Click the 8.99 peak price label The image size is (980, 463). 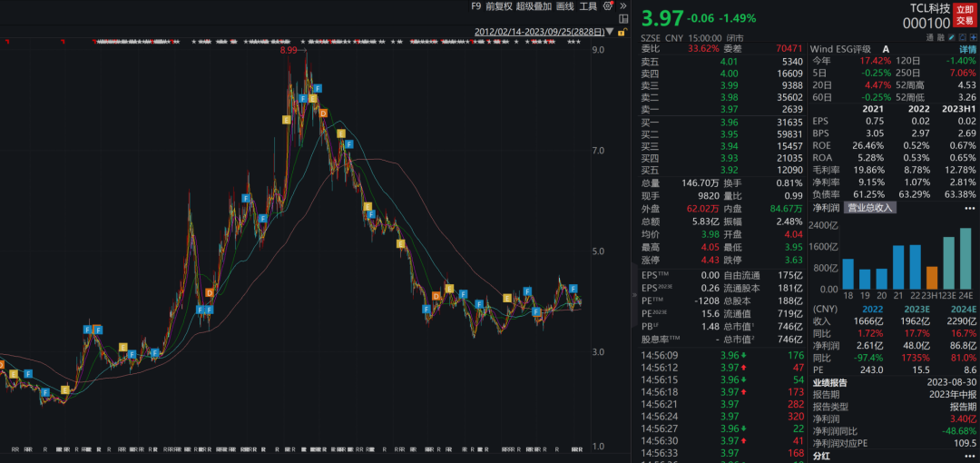coord(289,51)
